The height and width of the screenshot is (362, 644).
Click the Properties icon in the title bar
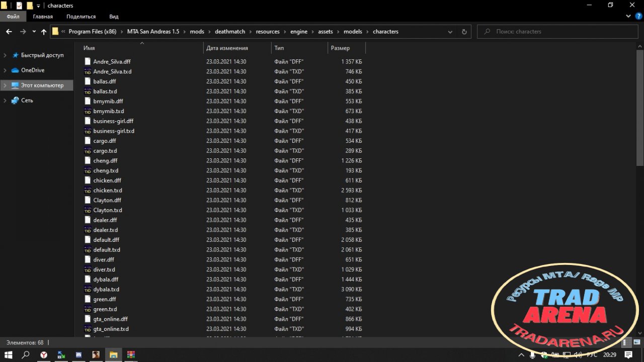click(20, 6)
